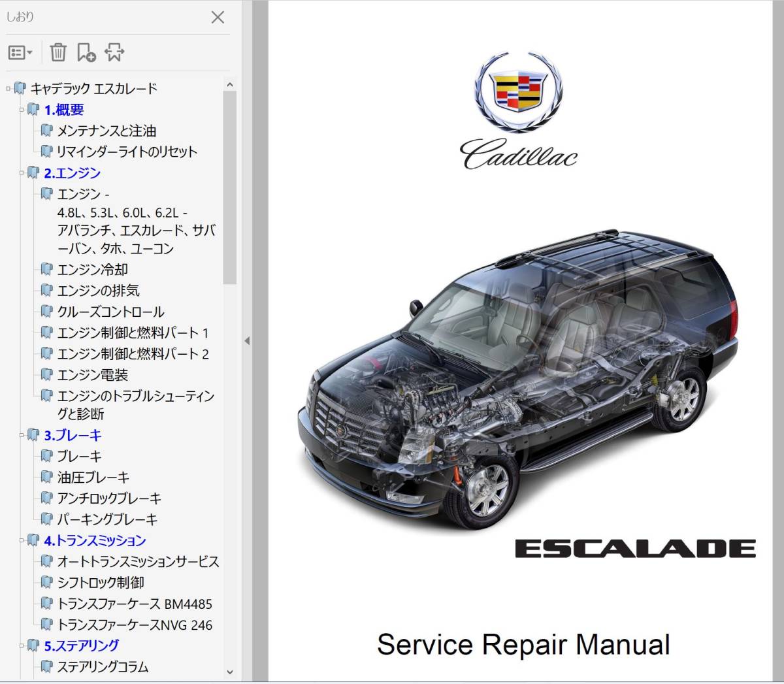Select クルーズコントロール bookmark
The width and height of the screenshot is (784, 684).
(x=111, y=312)
